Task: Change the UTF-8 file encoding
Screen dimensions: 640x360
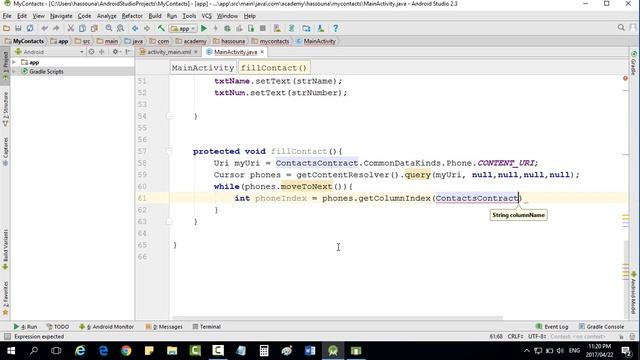Action: click(537, 337)
